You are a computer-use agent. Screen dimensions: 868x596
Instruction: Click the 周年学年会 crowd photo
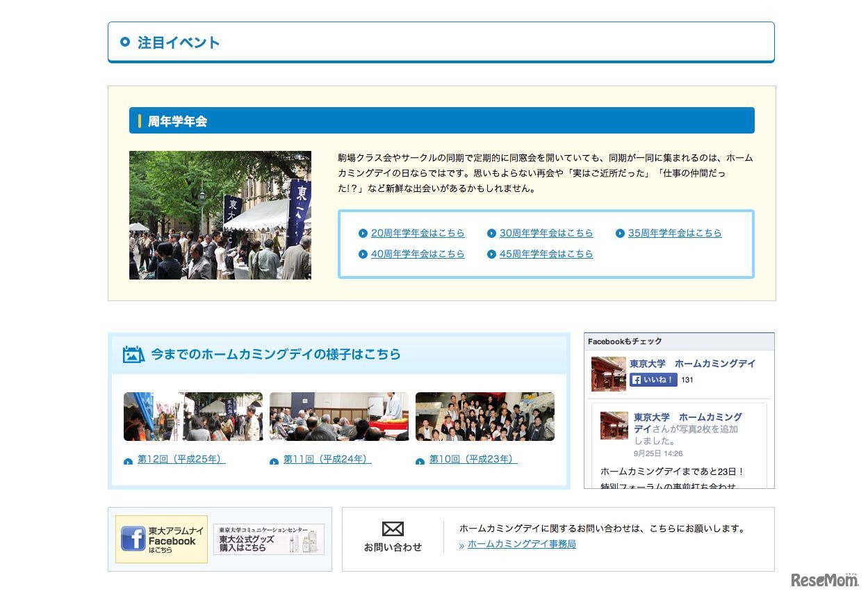[220, 216]
